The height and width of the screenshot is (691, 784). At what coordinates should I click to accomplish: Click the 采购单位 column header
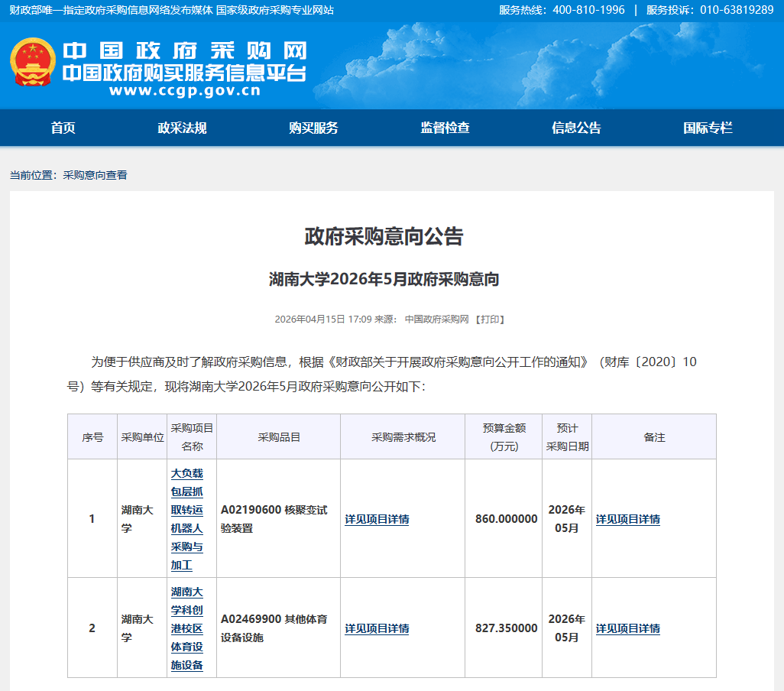pos(142,437)
